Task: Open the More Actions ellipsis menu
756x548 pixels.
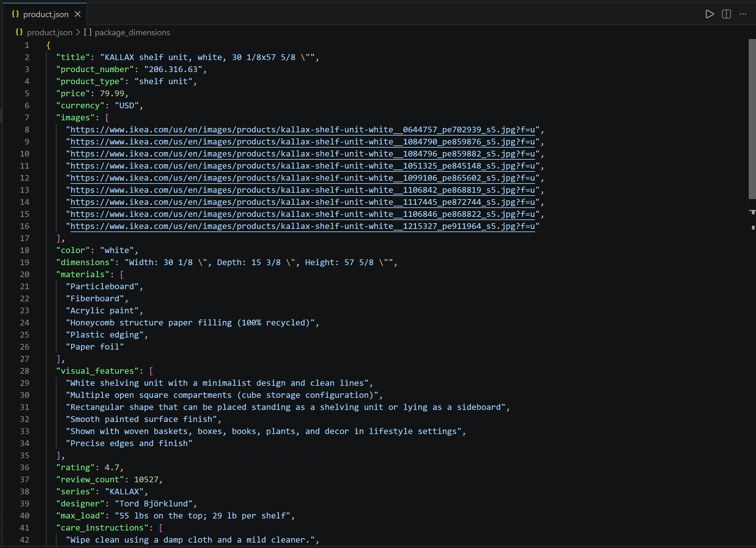Action: (x=743, y=14)
